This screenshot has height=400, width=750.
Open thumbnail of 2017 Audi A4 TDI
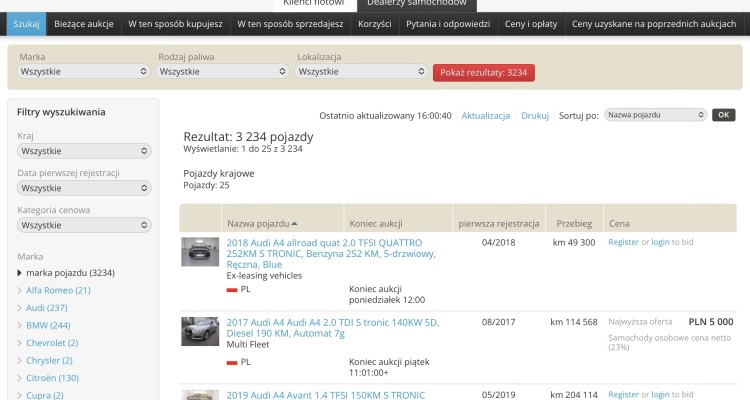(x=200, y=331)
